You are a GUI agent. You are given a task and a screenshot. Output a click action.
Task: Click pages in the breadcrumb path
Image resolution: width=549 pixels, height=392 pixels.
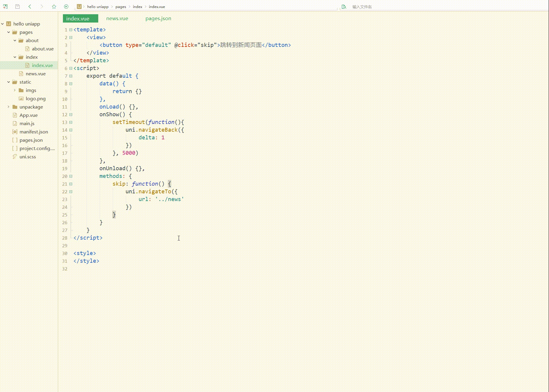pyautogui.click(x=121, y=7)
